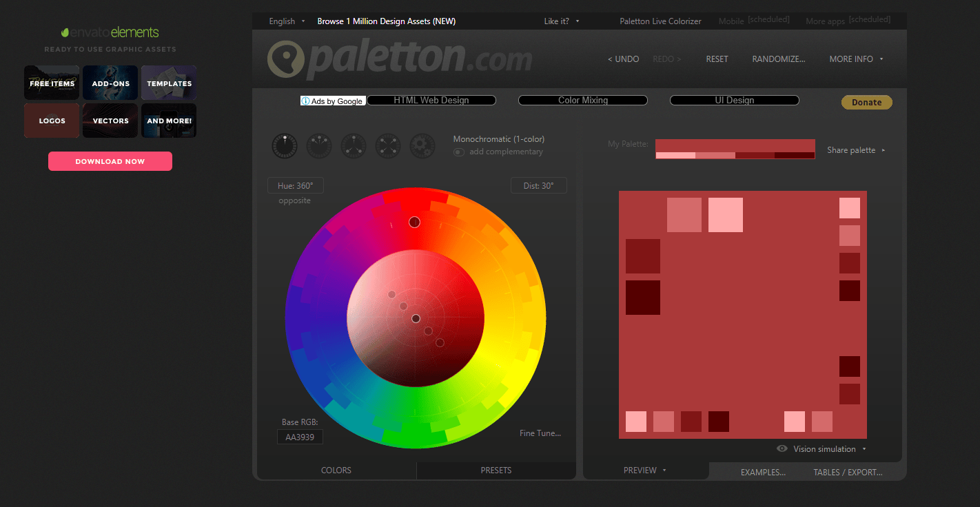Click the Ads by Google info icon
980x507 pixels.
pos(305,101)
